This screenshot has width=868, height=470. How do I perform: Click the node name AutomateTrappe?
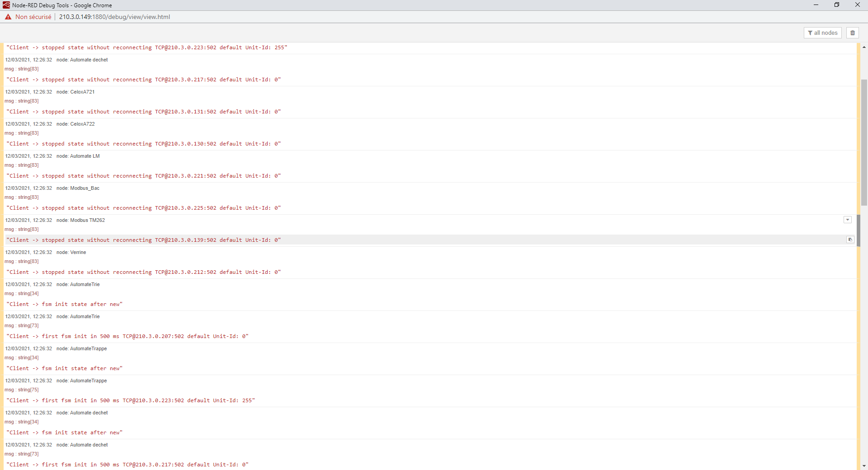point(88,348)
